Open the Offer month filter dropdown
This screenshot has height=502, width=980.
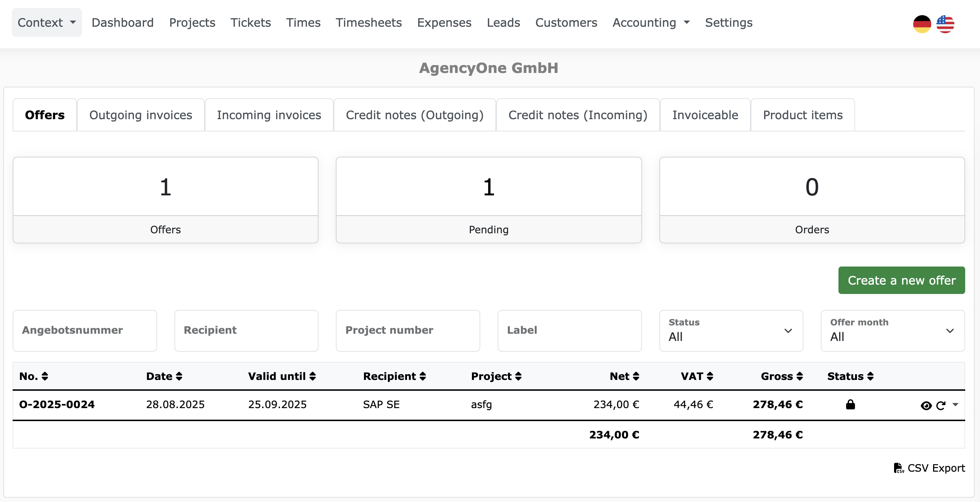point(892,331)
